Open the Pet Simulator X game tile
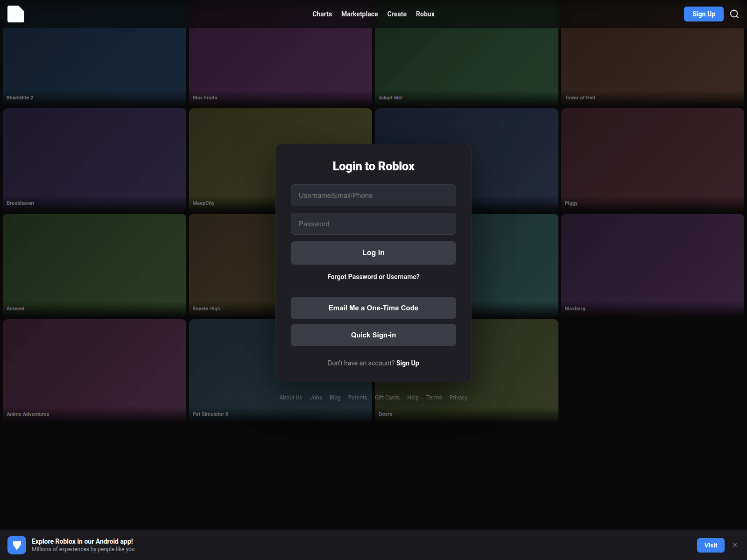This screenshot has height=560, width=747. pyautogui.click(x=232, y=371)
